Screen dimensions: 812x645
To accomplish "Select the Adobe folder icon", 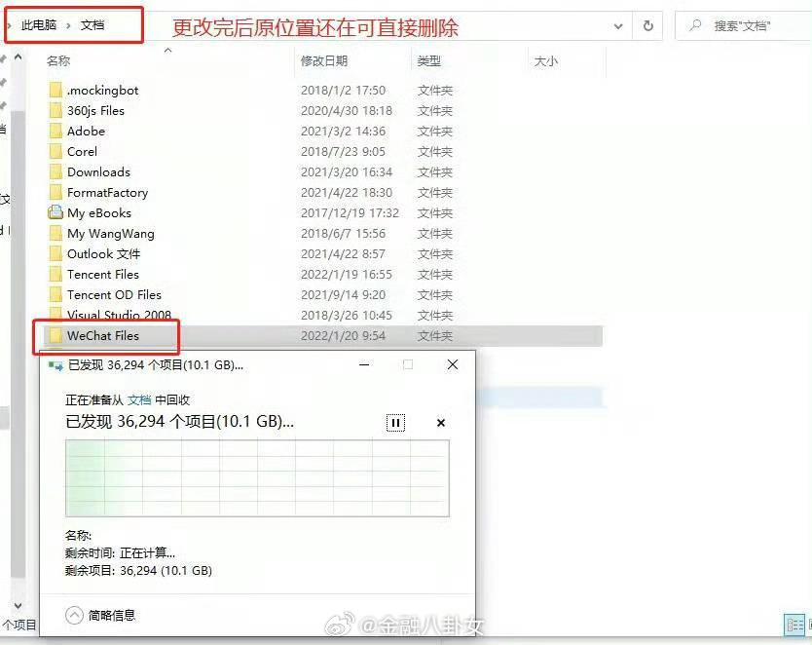I will coord(55,132).
